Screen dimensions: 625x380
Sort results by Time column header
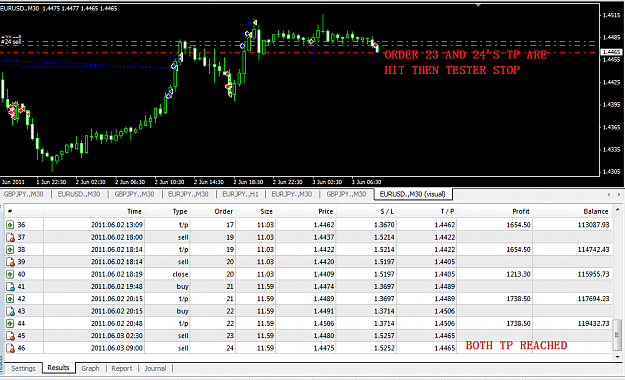pos(134,211)
